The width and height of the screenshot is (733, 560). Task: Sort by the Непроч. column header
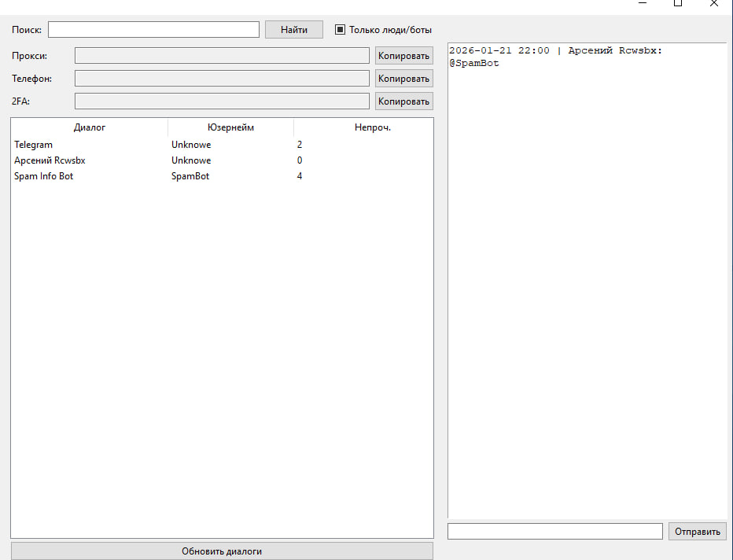(x=372, y=127)
